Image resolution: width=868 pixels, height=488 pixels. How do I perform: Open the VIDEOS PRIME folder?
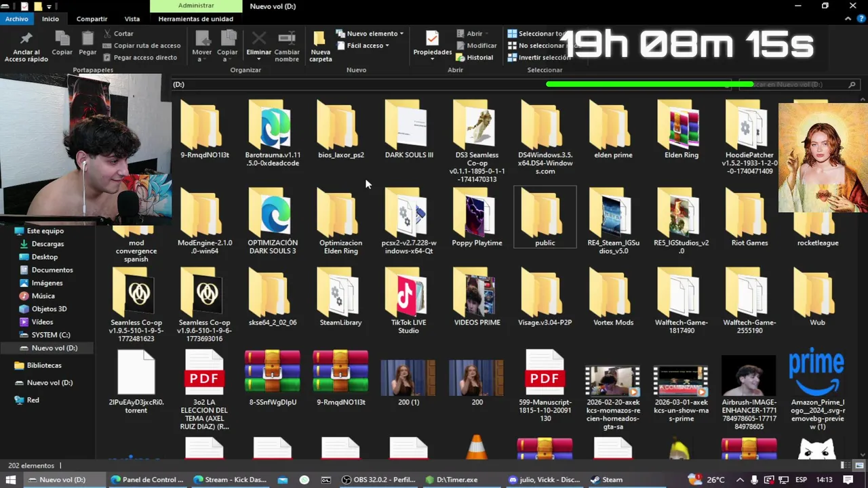point(477,298)
